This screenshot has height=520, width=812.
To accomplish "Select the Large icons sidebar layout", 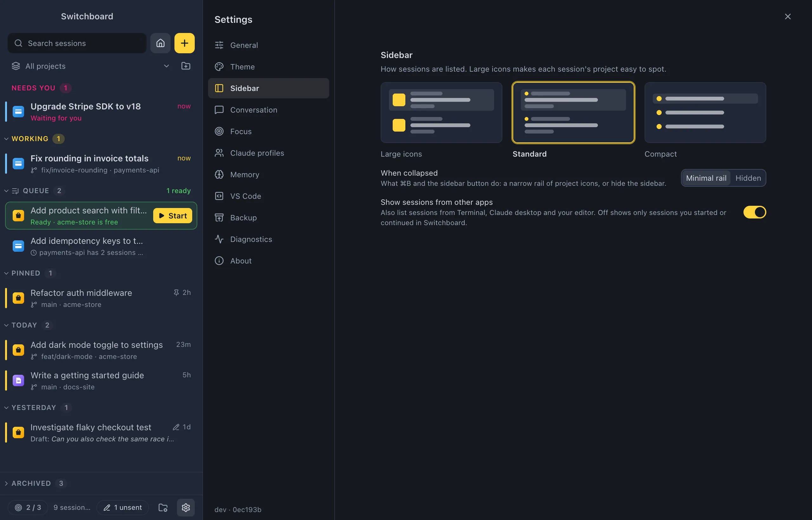I will click(x=441, y=113).
